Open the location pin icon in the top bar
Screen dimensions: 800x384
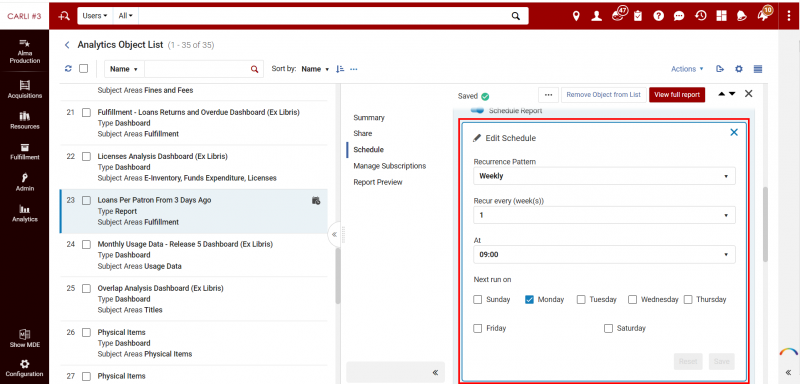(x=576, y=16)
